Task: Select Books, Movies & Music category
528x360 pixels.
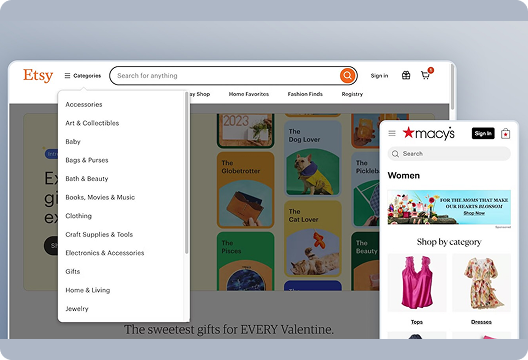Action: coord(100,197)
